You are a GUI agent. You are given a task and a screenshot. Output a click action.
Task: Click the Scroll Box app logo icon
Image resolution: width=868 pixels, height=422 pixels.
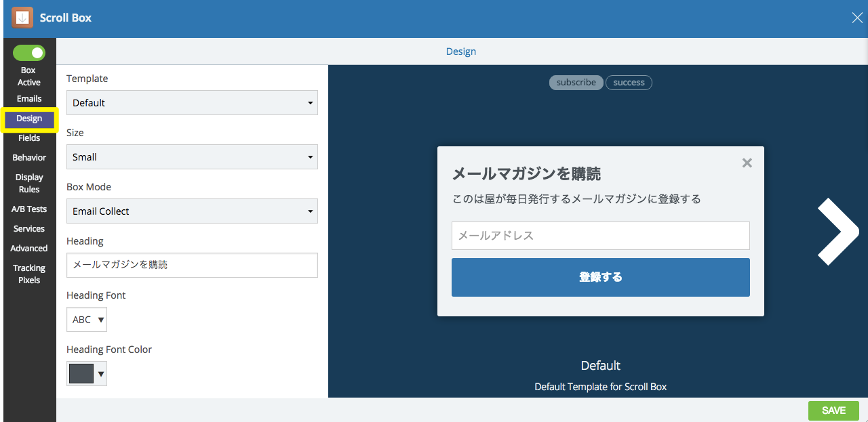click(22, 18)
